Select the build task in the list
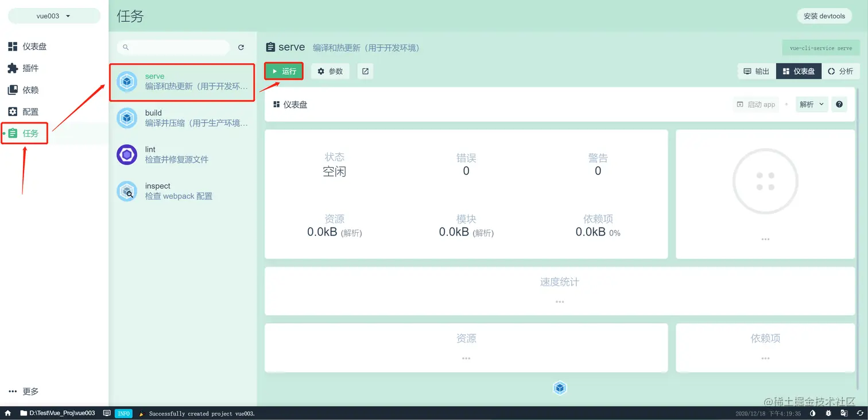 point(183,118)
